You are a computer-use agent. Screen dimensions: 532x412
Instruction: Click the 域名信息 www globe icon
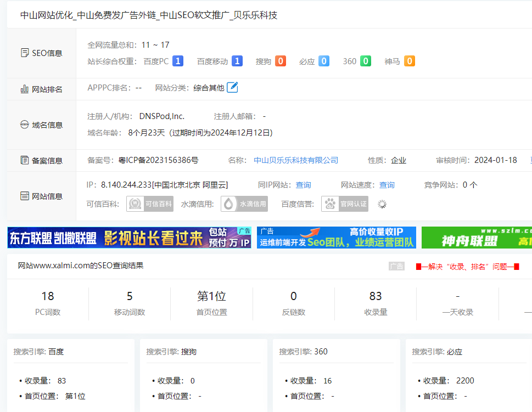pyautogui.click(x=24, y=125)
